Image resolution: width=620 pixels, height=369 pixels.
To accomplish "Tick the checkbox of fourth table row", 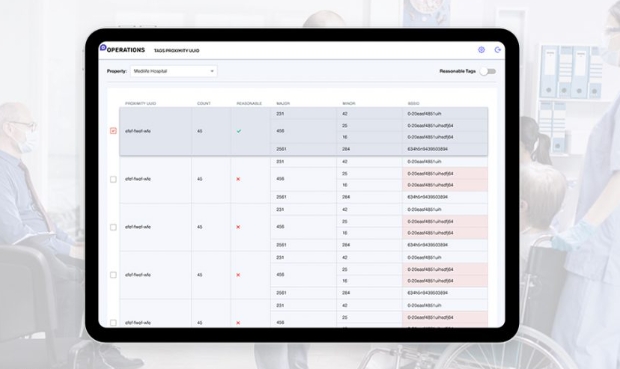I will click(x=113, y=275).
